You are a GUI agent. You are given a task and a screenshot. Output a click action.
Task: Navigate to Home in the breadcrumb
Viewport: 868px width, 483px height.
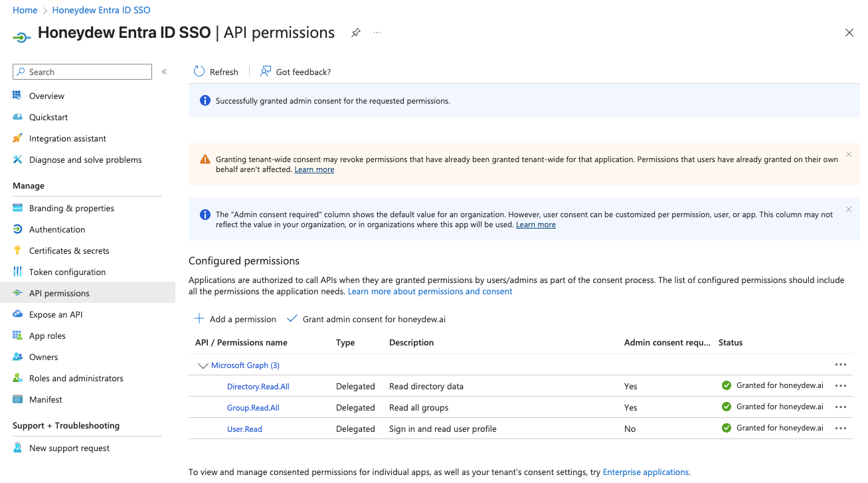25,10
